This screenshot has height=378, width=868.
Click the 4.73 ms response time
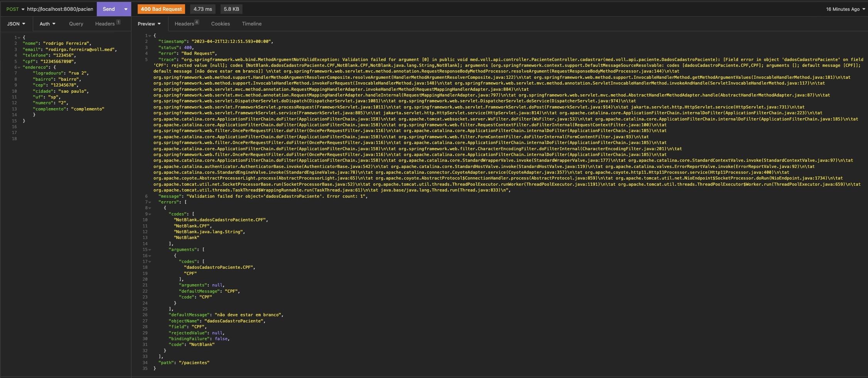point(203,9)
